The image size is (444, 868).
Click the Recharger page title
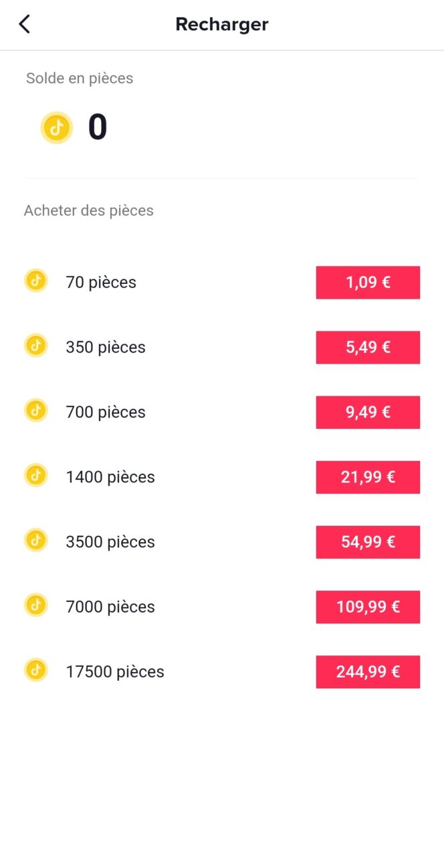(222, 25)
